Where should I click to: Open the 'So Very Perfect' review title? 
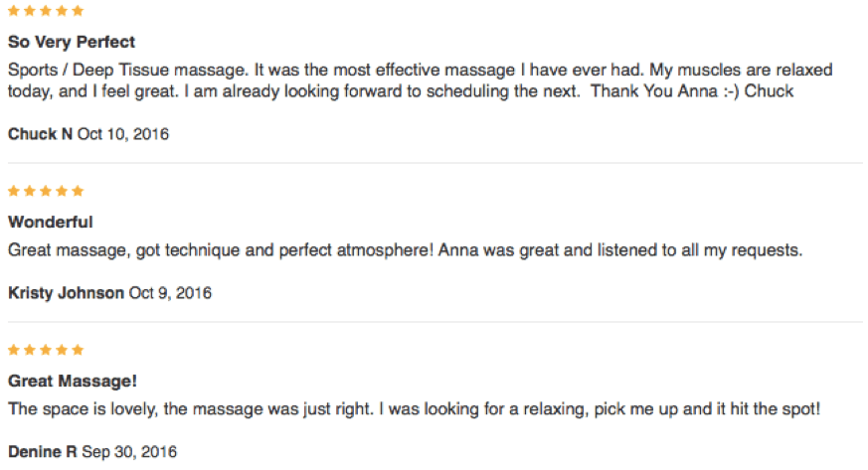pos(72,43)
